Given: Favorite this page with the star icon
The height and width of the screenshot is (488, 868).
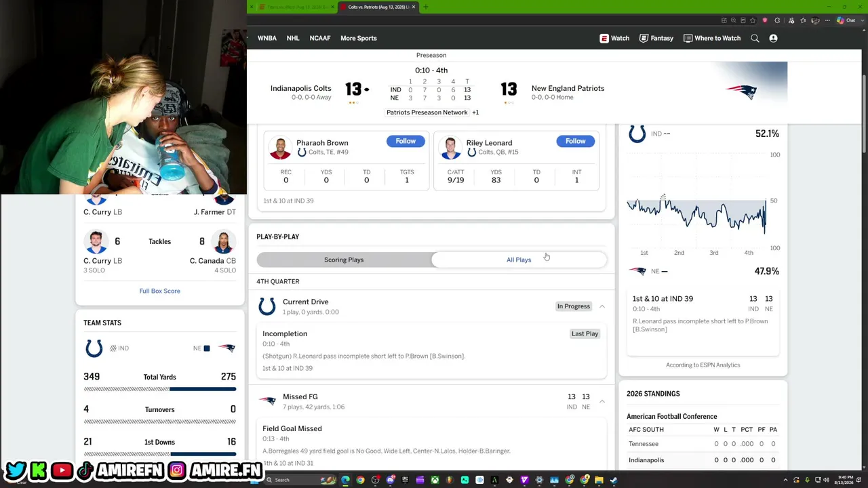Looking at the screenshot, I should point(753,20).
